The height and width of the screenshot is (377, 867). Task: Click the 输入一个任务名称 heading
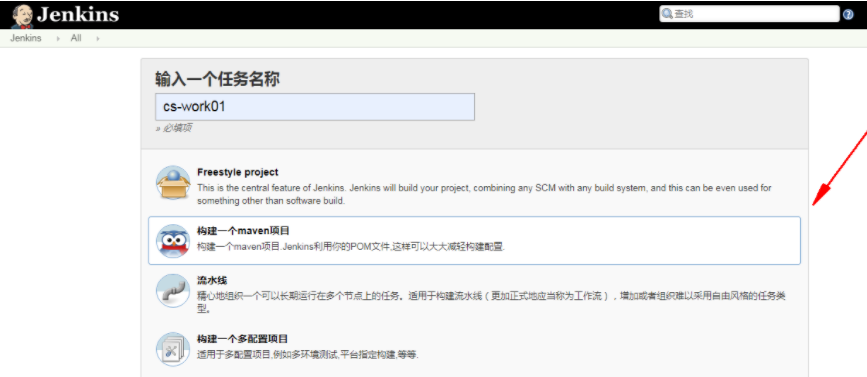217,80
